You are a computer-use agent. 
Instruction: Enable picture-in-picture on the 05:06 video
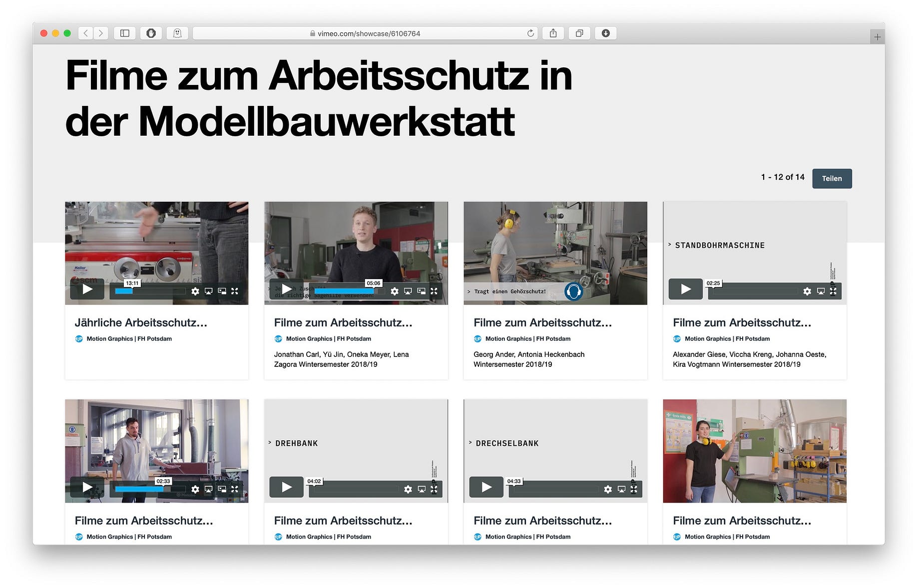[x=422, y=291]
